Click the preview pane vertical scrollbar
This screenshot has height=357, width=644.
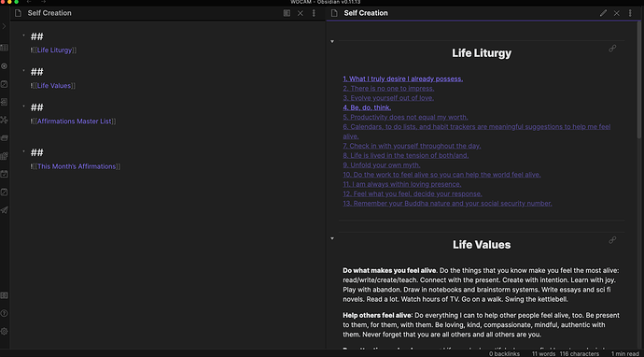pos(639,80)
